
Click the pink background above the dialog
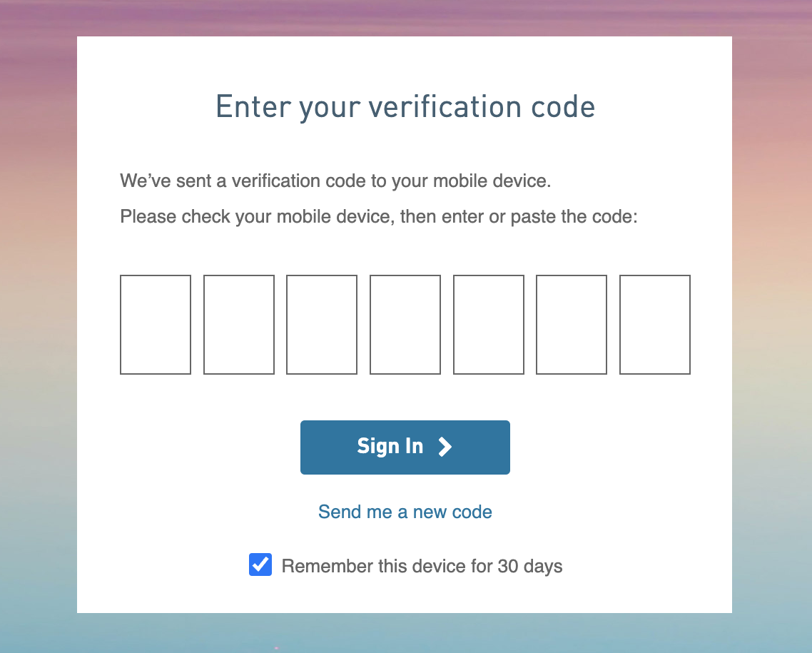(405, 18)
